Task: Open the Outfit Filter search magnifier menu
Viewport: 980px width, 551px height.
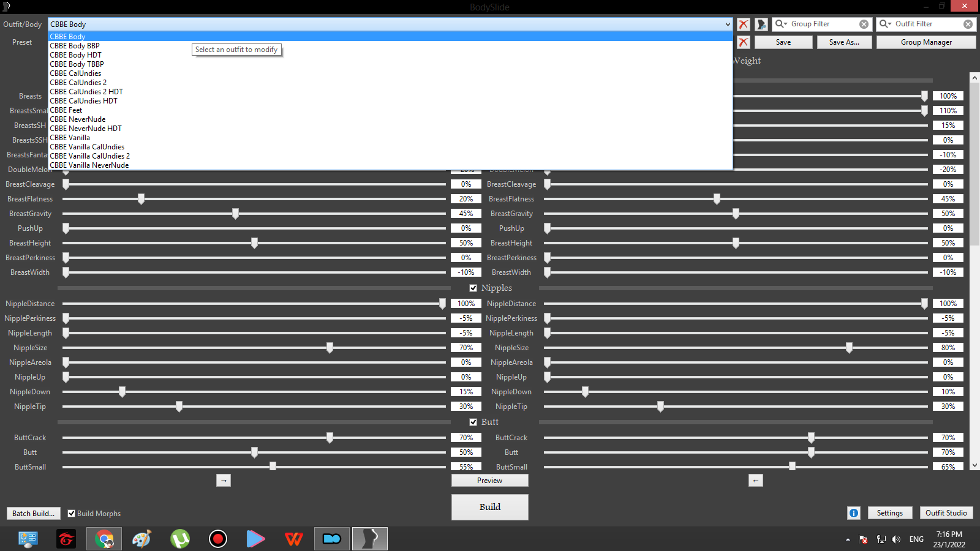Action: [x=885, y=24]
